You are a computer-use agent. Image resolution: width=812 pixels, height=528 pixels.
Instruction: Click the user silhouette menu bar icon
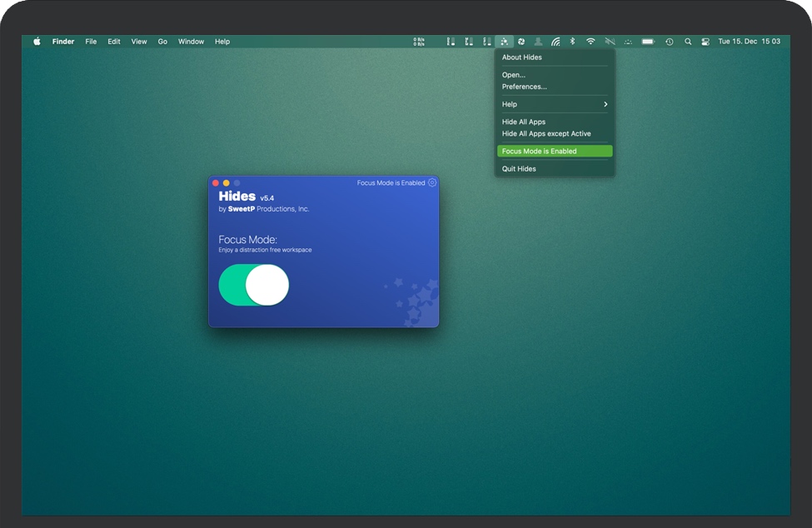[539, 42]
